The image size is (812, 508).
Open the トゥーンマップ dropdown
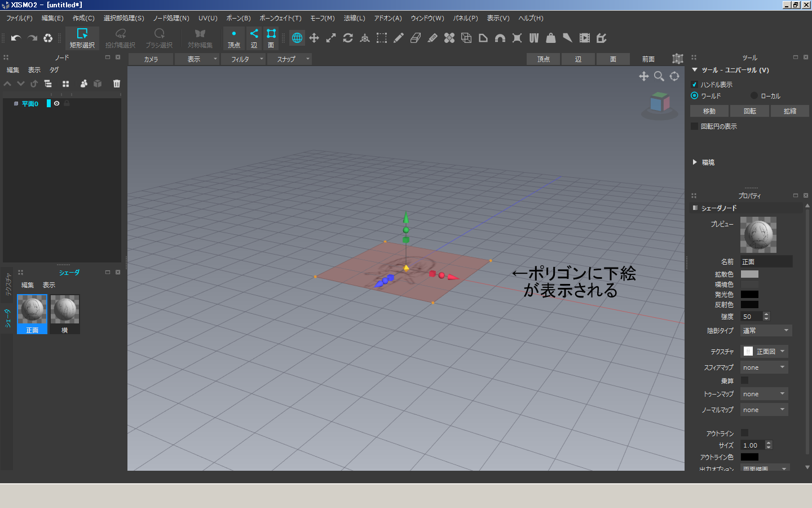click(764, 394)
